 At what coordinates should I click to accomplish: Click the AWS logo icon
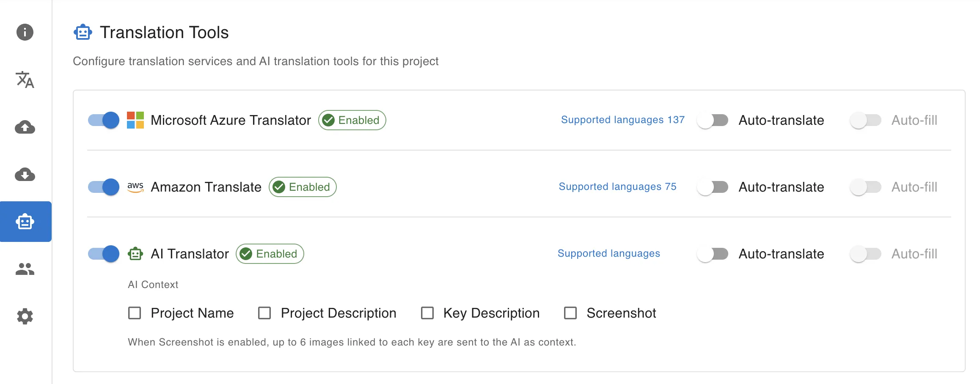[x=135, y=187]
